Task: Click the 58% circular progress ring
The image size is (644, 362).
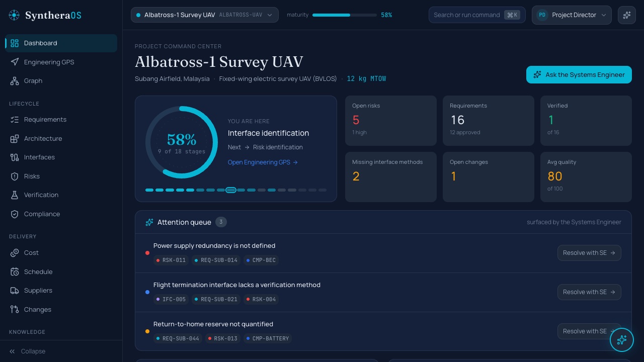Action: (182, 142)
